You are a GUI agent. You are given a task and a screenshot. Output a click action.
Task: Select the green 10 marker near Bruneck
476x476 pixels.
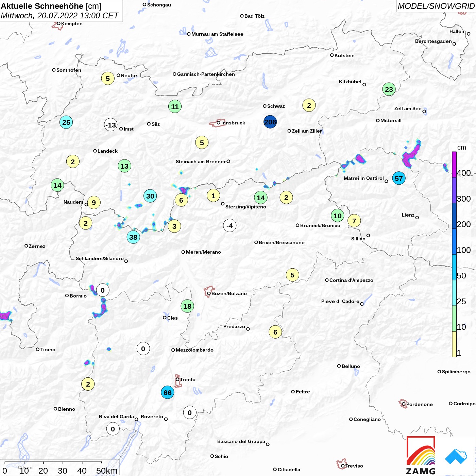[338, 216]
